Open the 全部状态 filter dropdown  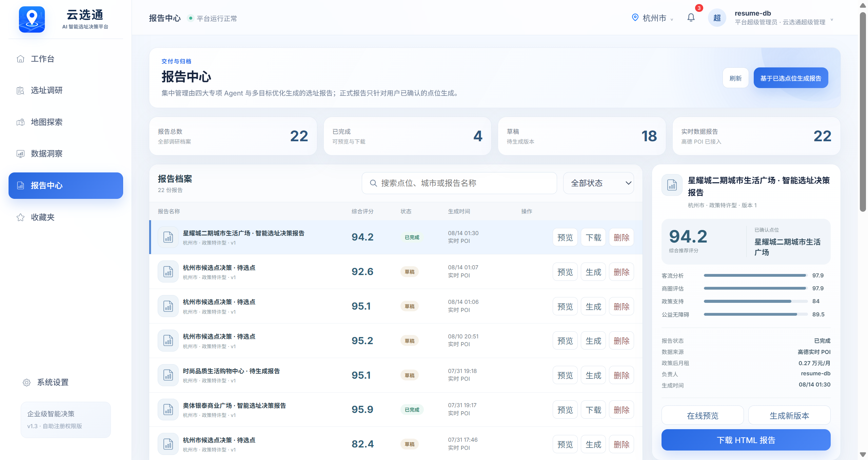pyautogui.click(x=598, y=183)
